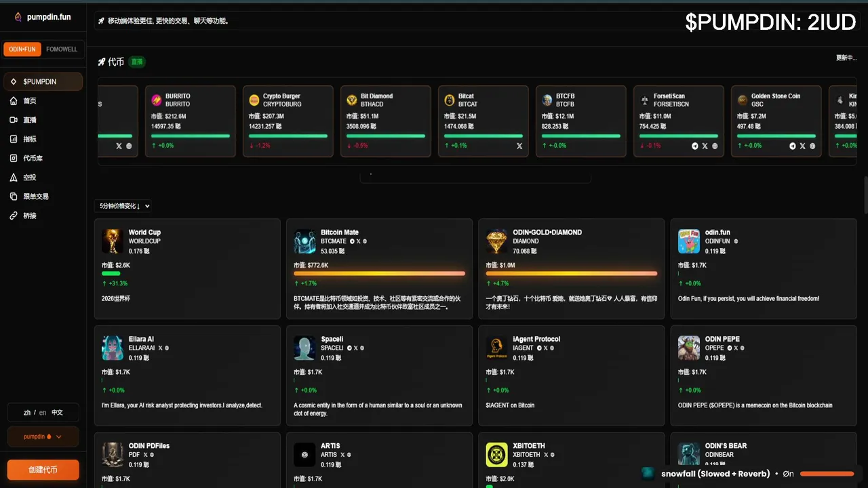Open Telegram icon next to BTCMATE
The height and width of the screenshot is (488, 868).
click(352, 241)
